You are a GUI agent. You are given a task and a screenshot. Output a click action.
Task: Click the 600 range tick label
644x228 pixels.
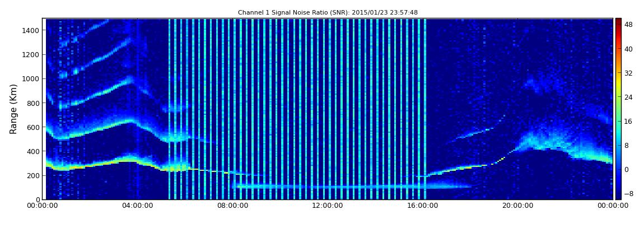(33, 127)
